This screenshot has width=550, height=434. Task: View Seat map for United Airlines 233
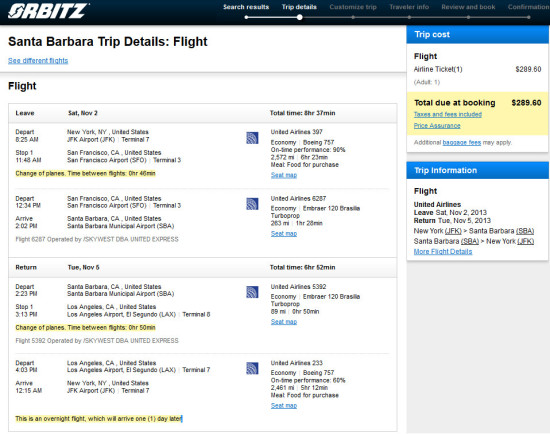(x=284, y=406)
